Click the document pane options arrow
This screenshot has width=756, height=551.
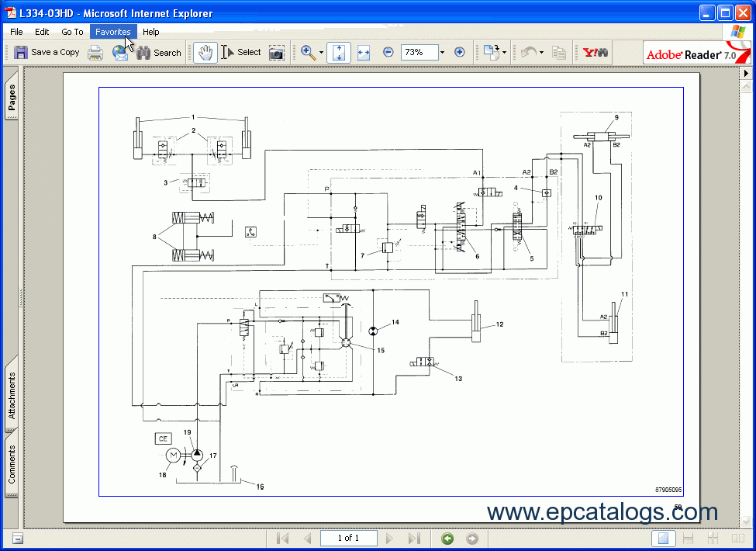pyautogui.click(x=746, y=74)
